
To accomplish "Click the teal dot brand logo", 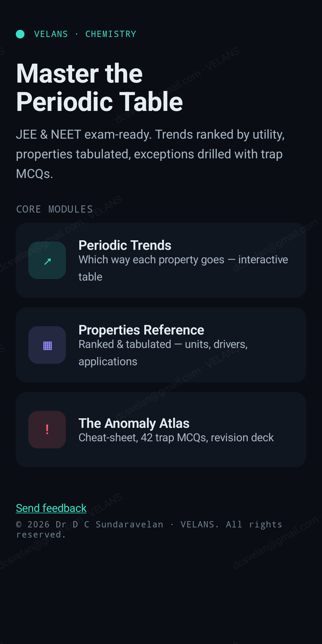I will [x=20, y=34].
